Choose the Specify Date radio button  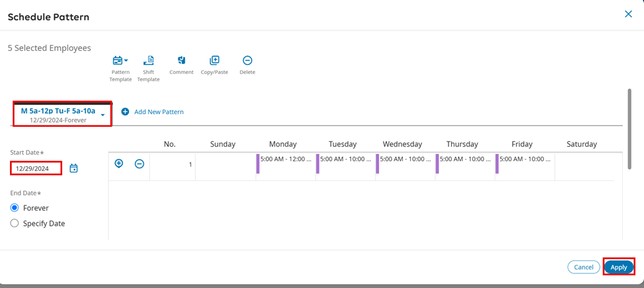coord(15,223)
